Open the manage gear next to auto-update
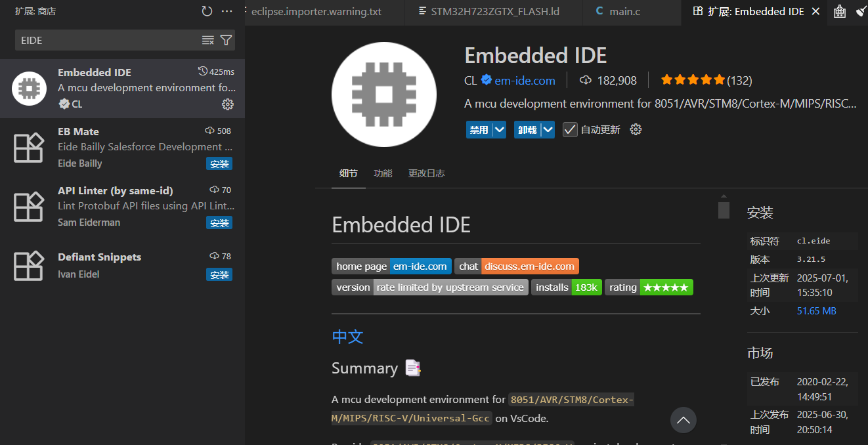This screenshot has width=868, height=445. (635, 129)
